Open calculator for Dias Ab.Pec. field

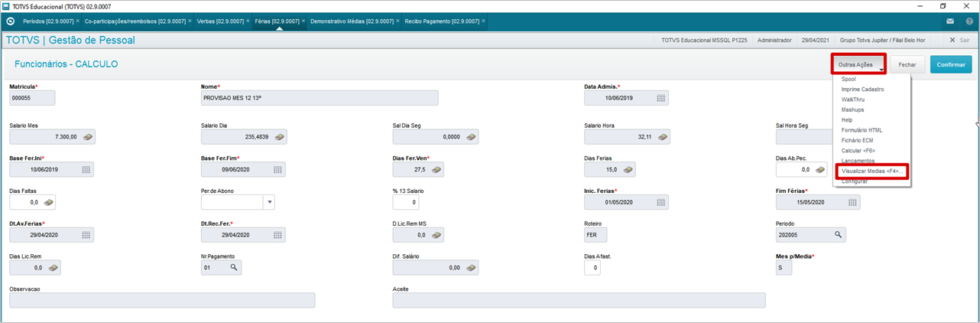tap(819, 170)
